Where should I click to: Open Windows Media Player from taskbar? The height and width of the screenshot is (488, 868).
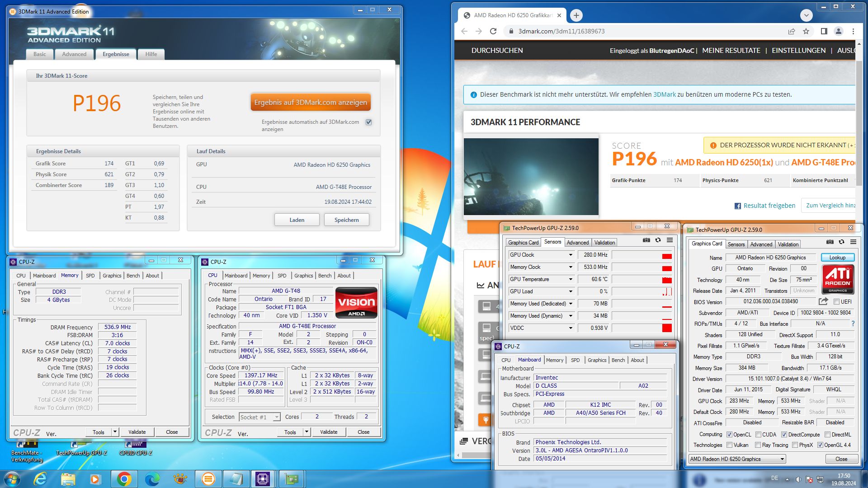click(95, 479)
